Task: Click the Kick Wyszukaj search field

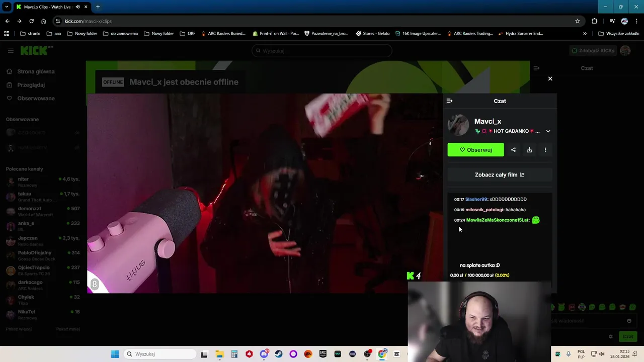Action: 322,51
